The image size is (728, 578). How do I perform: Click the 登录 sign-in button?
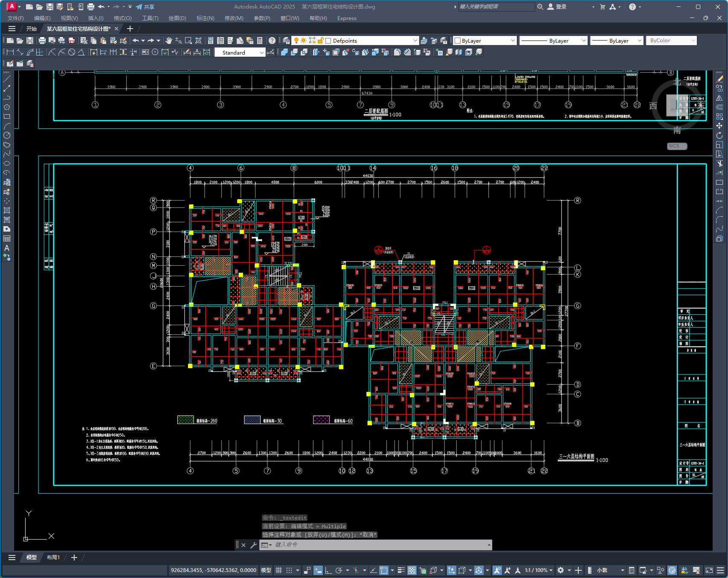click(x=557, y=7)
